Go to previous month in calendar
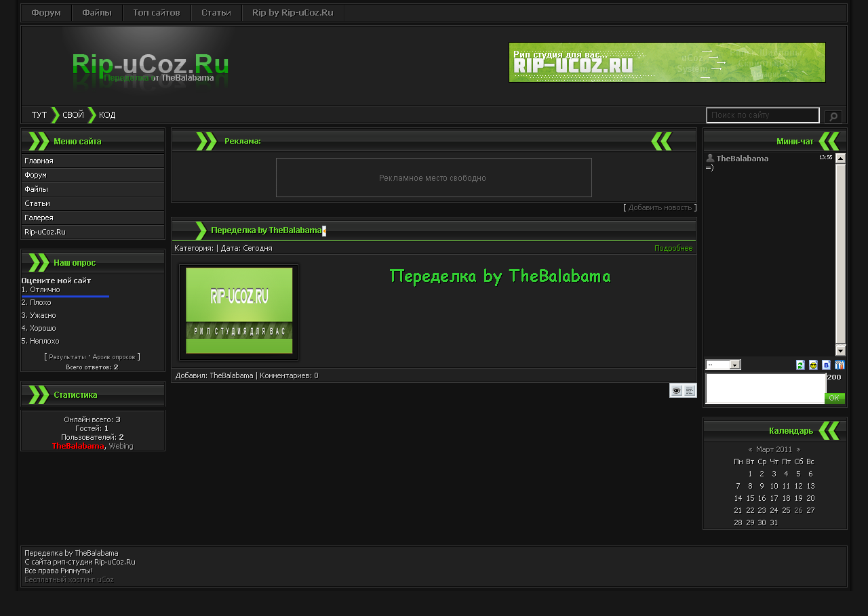The width and height of the screenshot is (868, 616). 751,449
